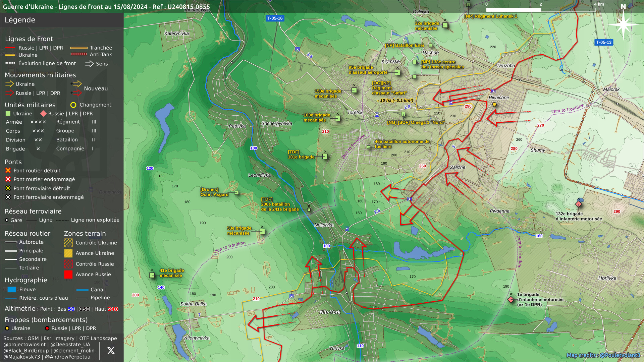644x362 pixels.
Task: Click the Fleuve blue legend swatch
Action: click(x=12, y=290)
